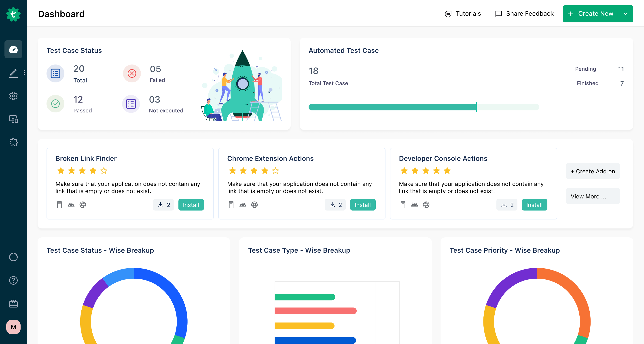The height and width of the screenshot is (344, 644).
Task: Open the user profile avatar M
Action: 13,327
